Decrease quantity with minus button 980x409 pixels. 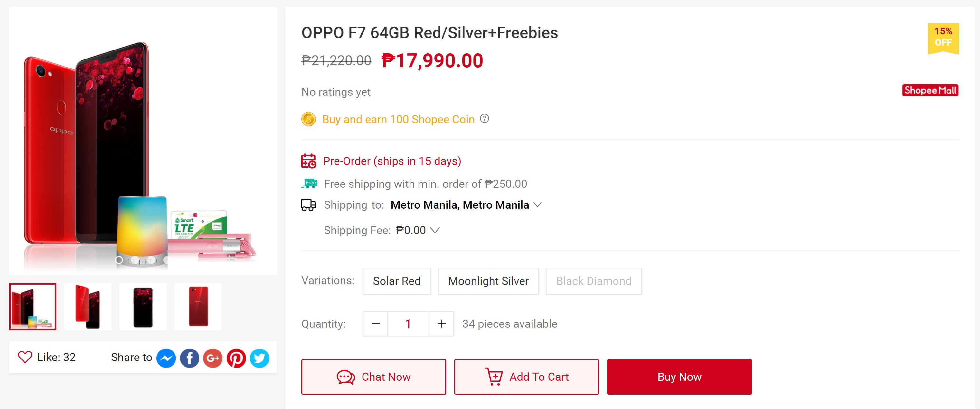tap(375, 324)
